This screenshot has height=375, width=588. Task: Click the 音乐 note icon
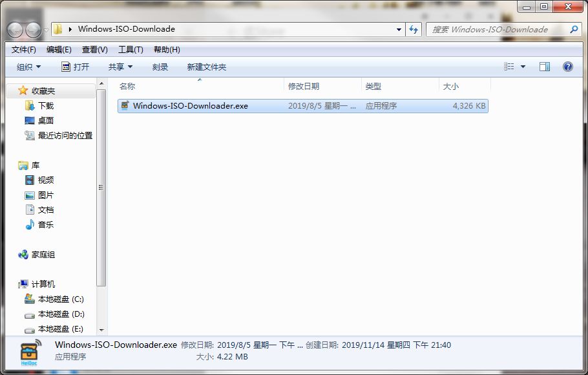30,224
